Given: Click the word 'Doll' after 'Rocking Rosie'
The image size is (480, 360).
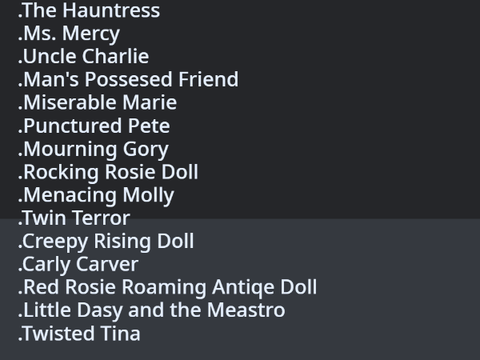Looking at the screenshot, I should [x=180, y=172].
